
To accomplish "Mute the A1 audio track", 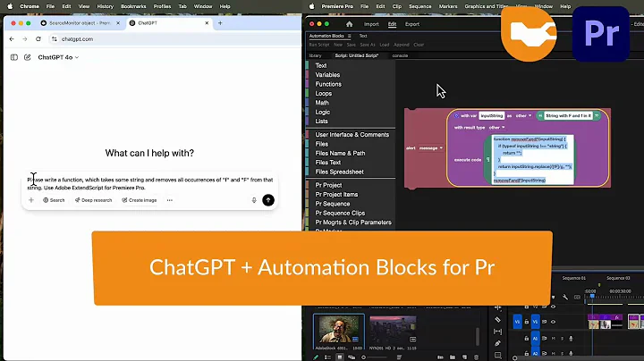I will click(x=554, y=339).
